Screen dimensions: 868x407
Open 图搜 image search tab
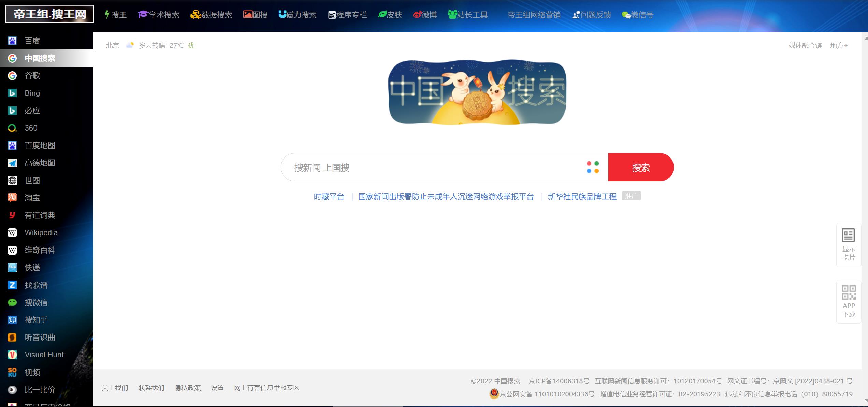tap(255, 15)
